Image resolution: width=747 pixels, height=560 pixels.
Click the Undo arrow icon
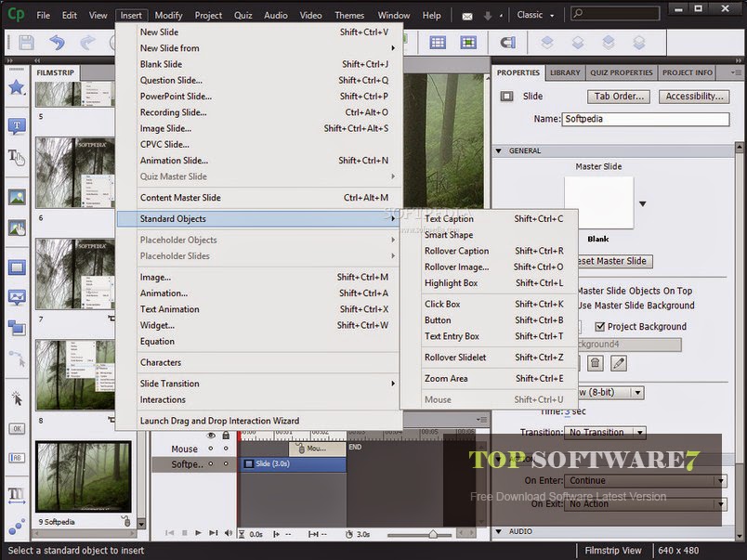(x=58, y=43)
